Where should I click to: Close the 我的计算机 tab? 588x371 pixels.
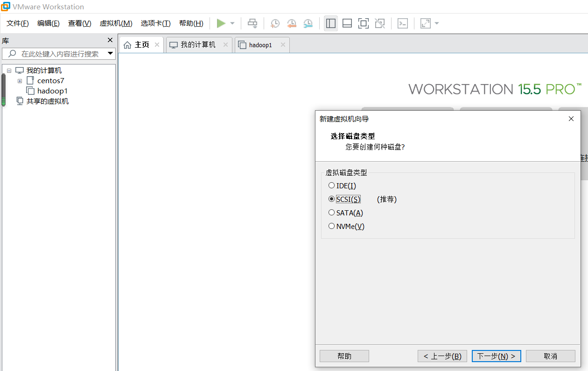(x=225, y=45)
